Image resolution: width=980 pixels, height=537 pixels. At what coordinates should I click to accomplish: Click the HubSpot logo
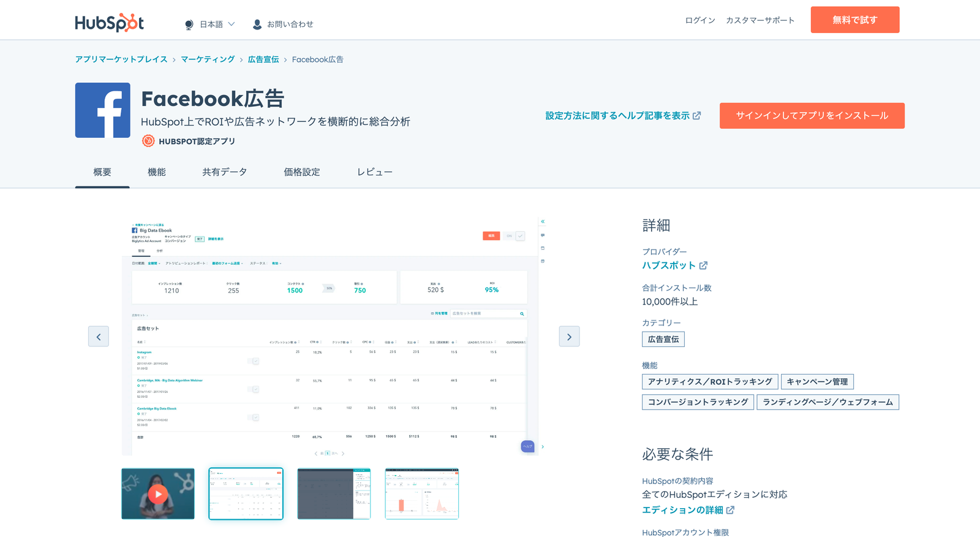tap(109, 23)
